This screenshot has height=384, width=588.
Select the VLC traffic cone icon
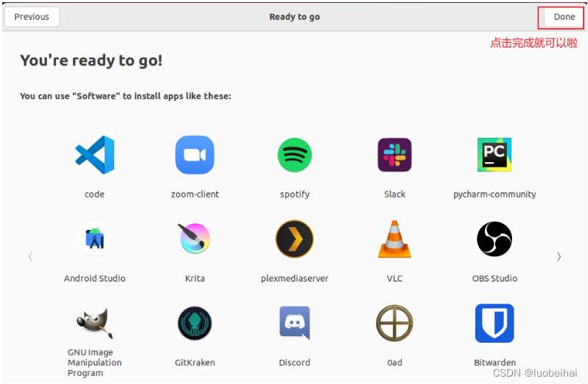pyautogui.click(x=394, y=239)
